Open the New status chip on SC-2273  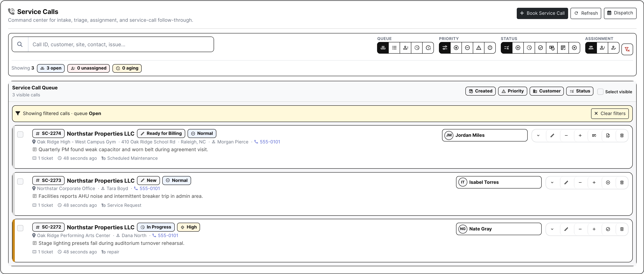point(148,180)
